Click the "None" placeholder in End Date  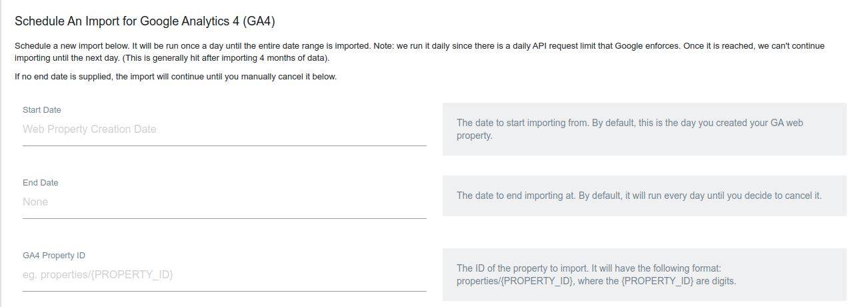(35, 202)
